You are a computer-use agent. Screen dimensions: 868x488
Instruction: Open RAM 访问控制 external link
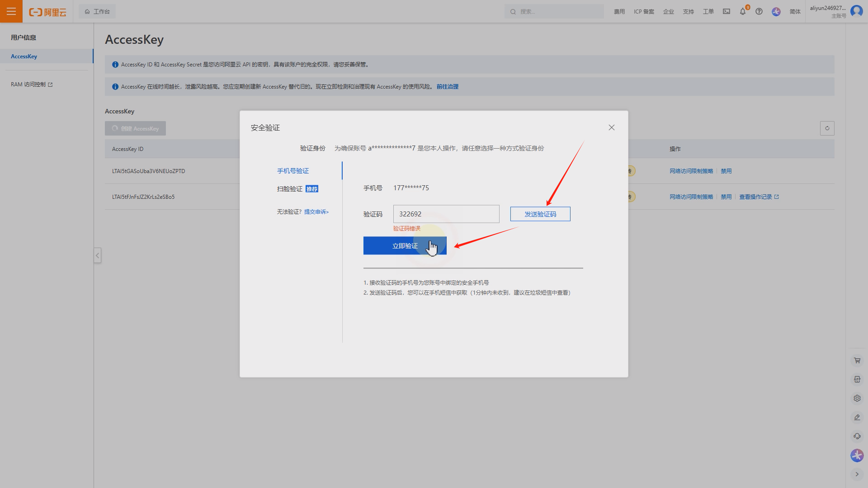coord(32,84)
